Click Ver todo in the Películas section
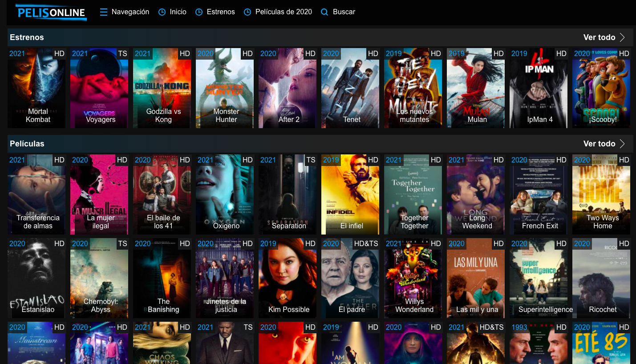Viewport: 636px width, 364px height. coord(599,144)
